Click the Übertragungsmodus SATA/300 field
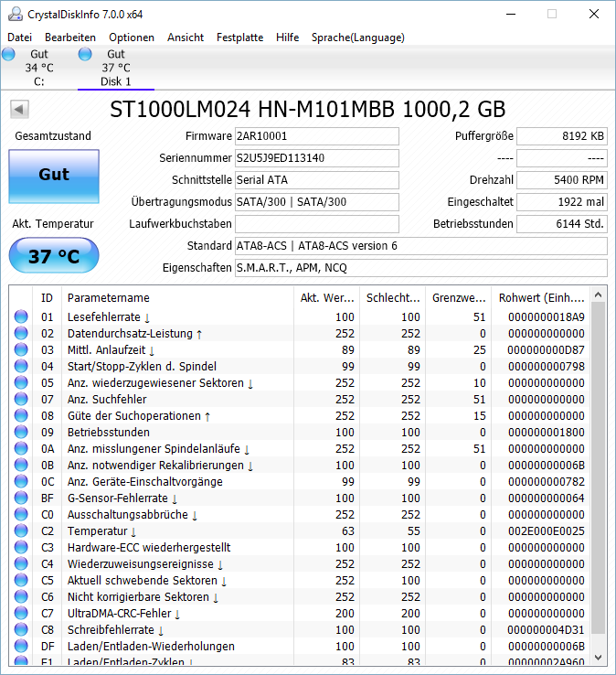The width and height of the screenshot is (616, 675). pos(317,202)
